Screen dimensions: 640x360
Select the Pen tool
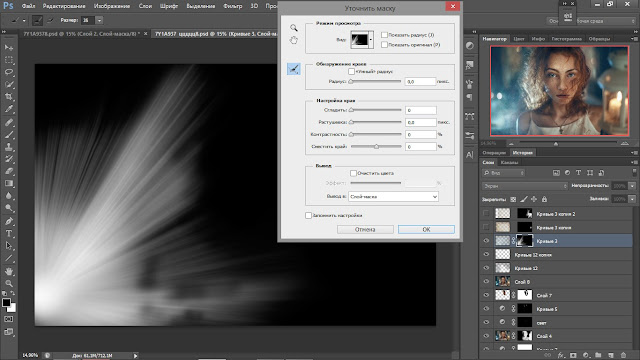(x=9, y=221)
